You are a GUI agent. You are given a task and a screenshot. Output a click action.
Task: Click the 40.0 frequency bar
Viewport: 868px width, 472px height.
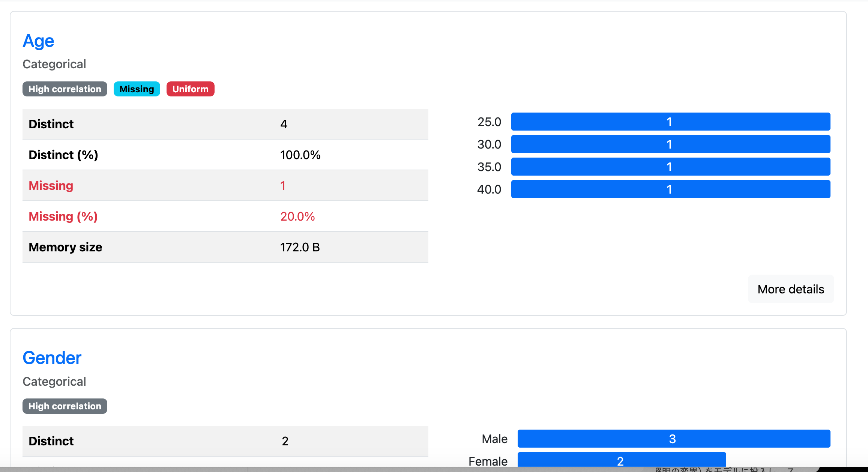tap(670, 189)
